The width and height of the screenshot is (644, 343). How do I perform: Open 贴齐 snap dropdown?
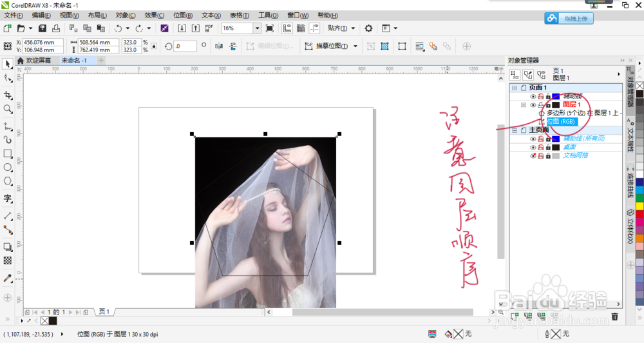[x=353, y=28]
